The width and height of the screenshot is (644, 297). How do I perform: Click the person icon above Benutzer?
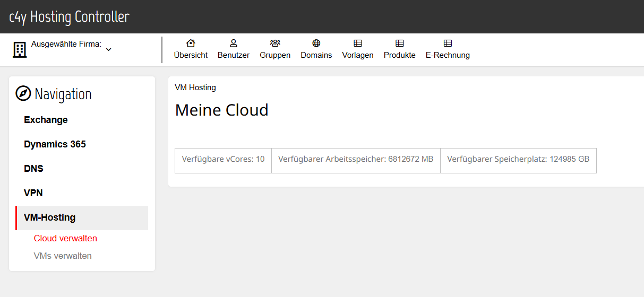click(233, 43)
